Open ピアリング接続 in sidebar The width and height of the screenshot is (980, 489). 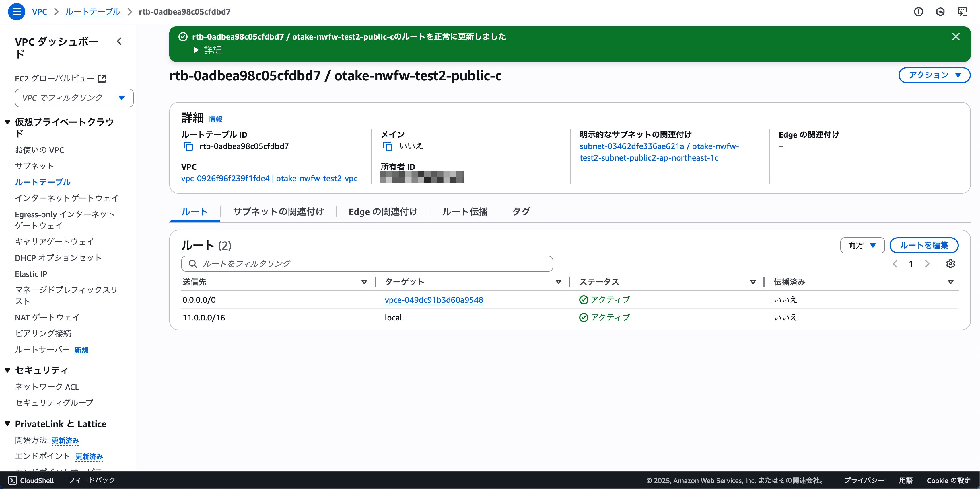[43, 333]
